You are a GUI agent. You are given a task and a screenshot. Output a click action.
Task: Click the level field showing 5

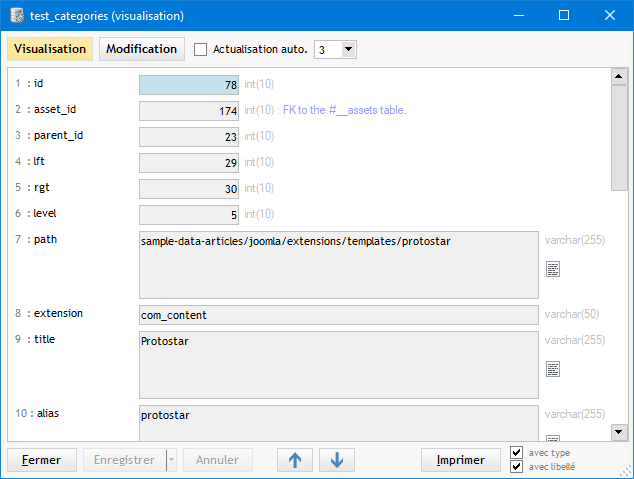coord(189,215)
